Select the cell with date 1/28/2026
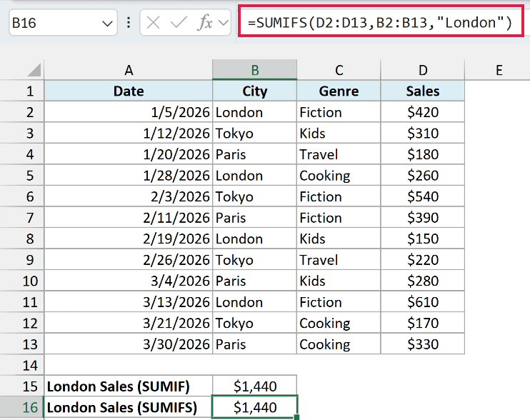This screenshot has width=530, height=420. coord(129,176)
